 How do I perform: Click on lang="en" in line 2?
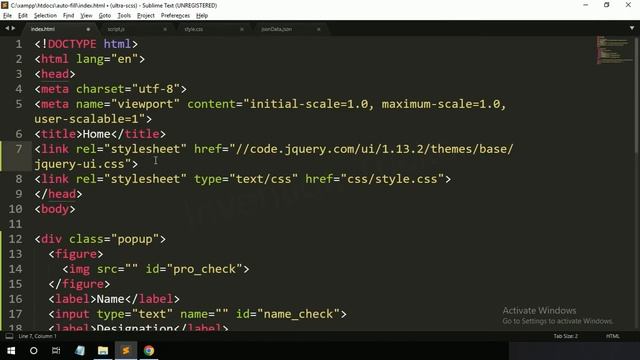[x=107, y=59]
